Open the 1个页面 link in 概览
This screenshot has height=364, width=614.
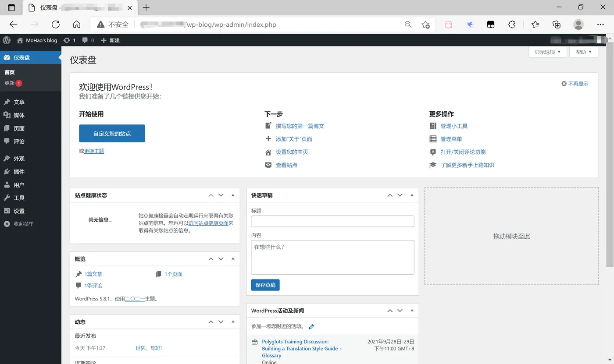(x=173, y=274)
